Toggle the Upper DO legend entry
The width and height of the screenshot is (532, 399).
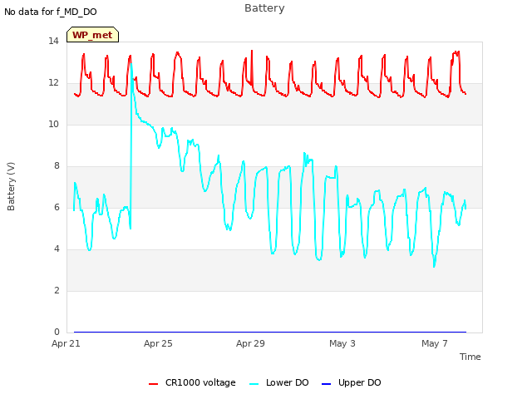(351, 382)
